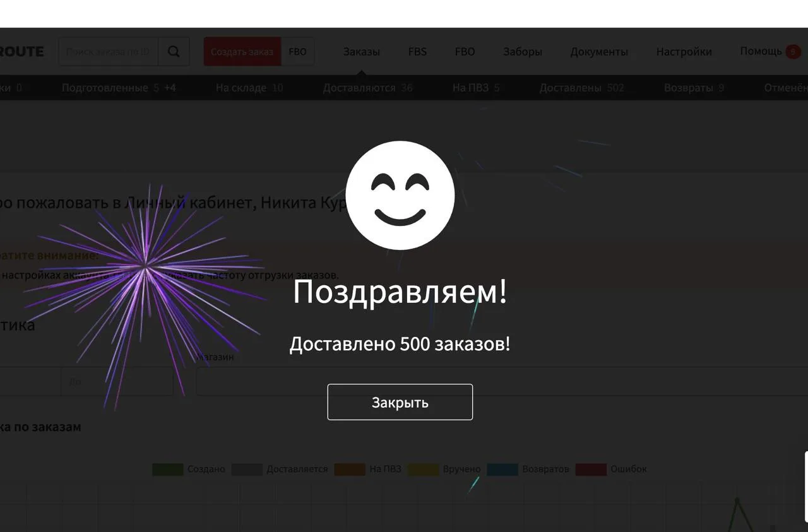Toggle the Вручено legend swatch
Viewport: 808px width, 532px height.
pyautogui.click(x=423, y=470)
